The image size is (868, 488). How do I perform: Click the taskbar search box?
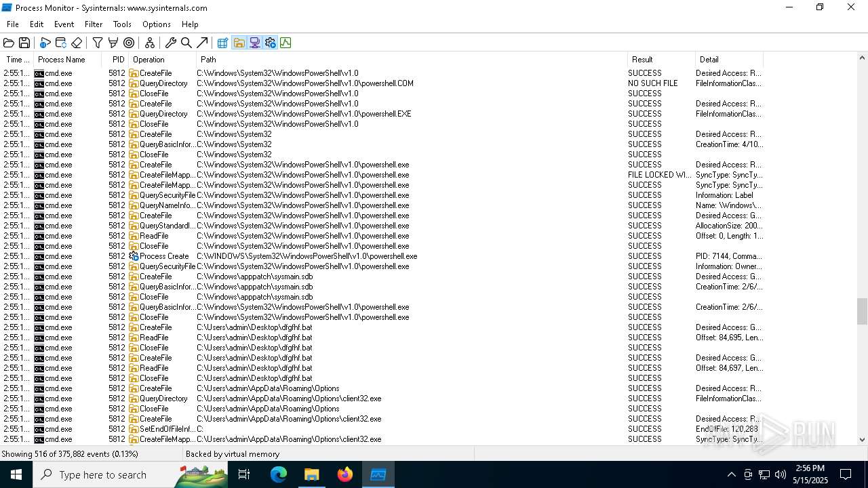coord(130,474)
